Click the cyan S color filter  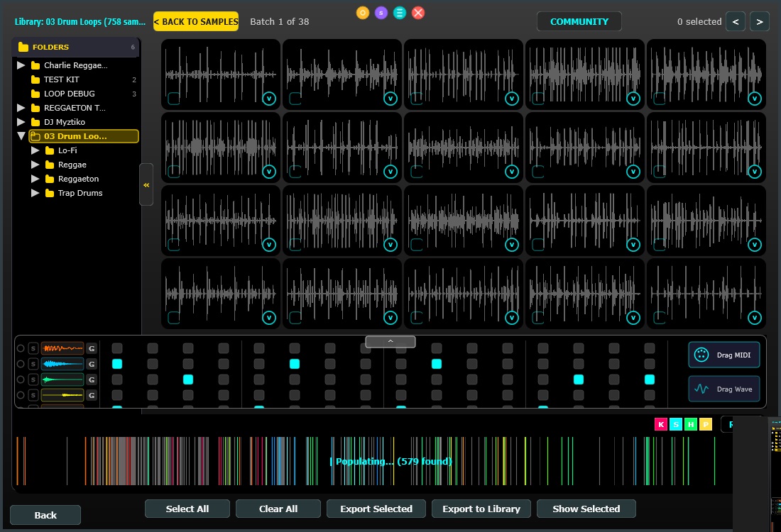click(x=675, y=424)
